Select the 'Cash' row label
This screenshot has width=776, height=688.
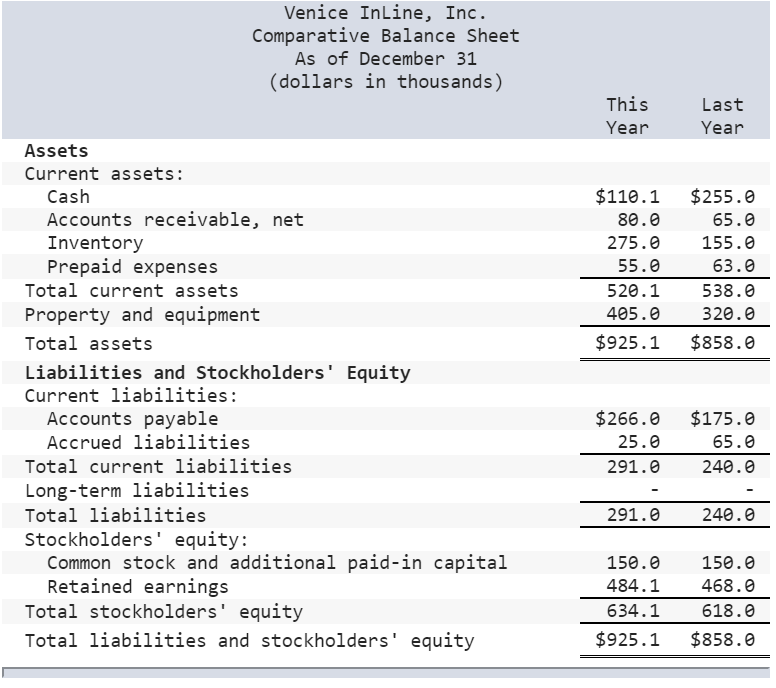(68, 197)
